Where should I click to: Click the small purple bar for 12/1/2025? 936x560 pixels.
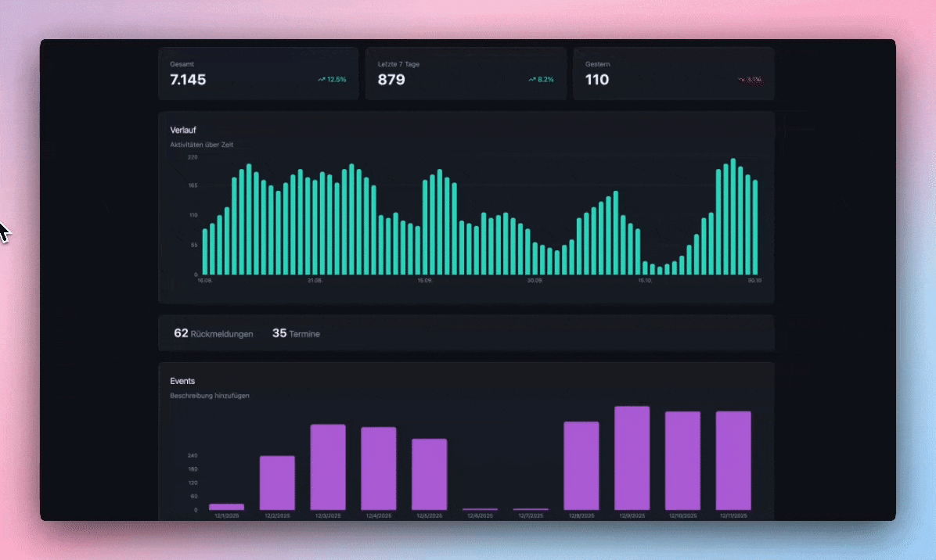pyautogui.click(x=226, y=507)
